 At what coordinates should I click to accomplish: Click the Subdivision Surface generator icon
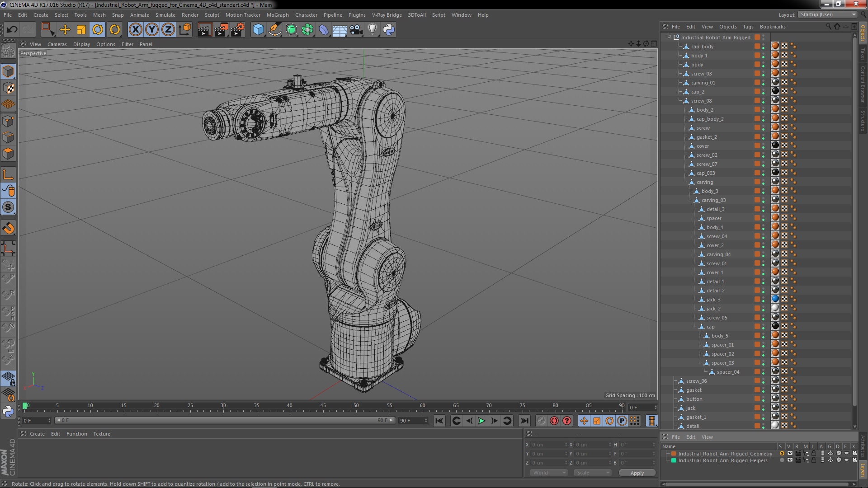[x=291, y=30]
